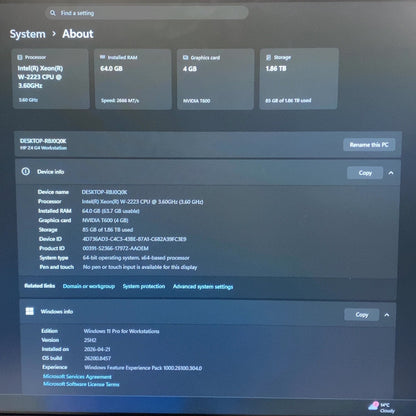Click the Device info circle icon
Image resolution: width=416 pixels, height=416 pixels.
[26, 171]
